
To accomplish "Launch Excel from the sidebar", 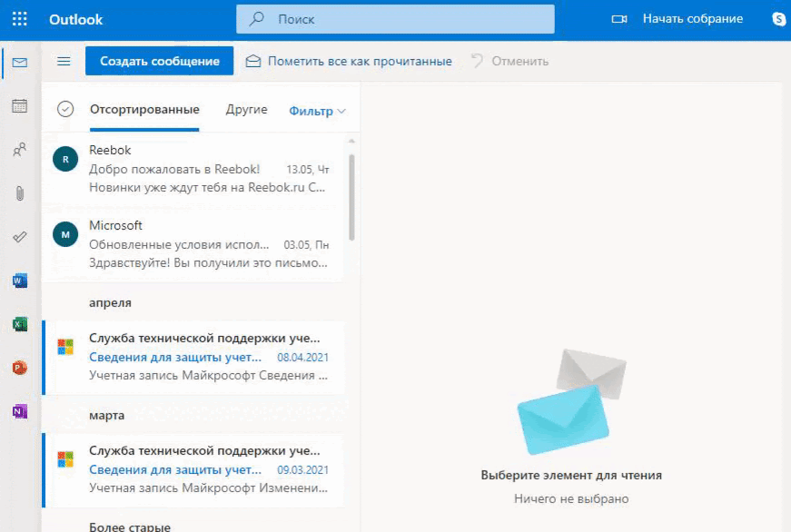I will point(20,324).
